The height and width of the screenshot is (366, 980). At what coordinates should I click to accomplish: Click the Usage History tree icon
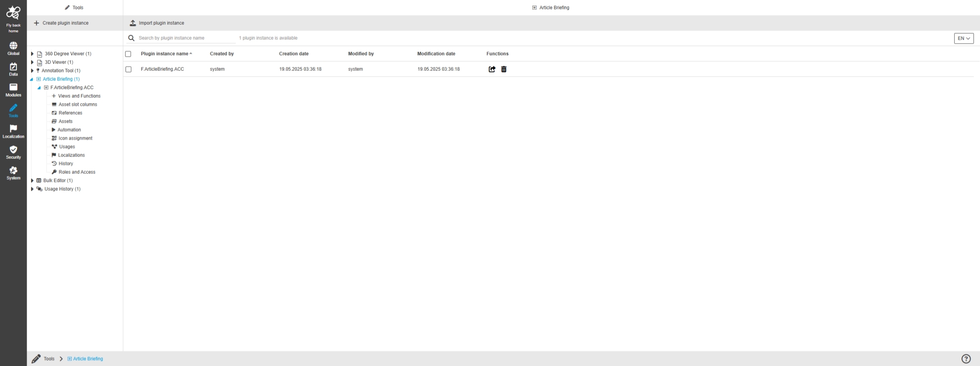pos(40,189)
